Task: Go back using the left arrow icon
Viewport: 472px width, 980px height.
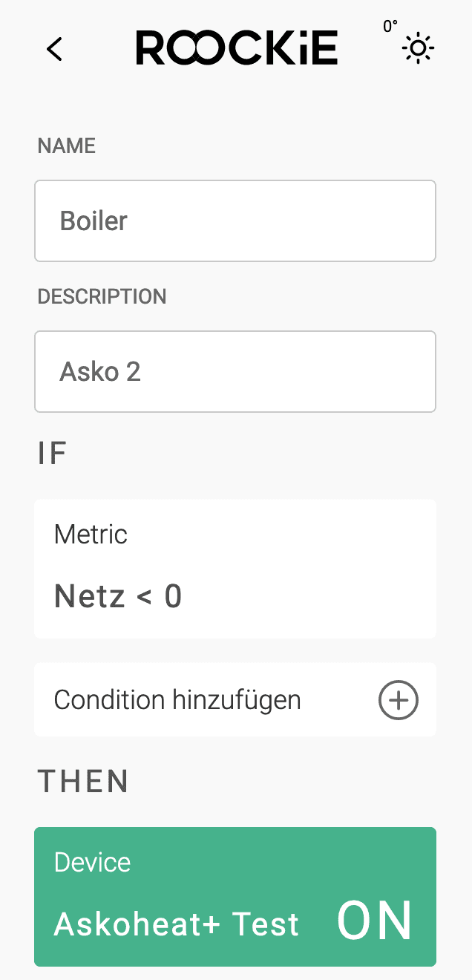Action: coord(54,49)
